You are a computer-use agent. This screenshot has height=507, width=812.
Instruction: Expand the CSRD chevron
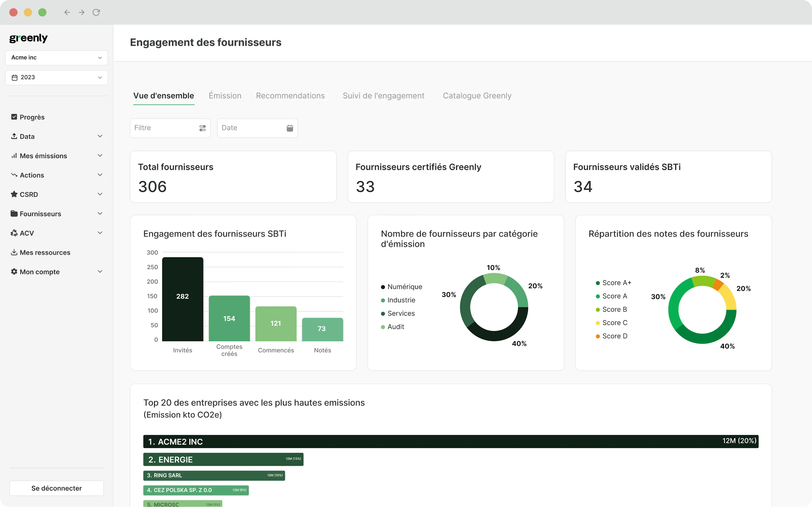[x=100, y=194]
